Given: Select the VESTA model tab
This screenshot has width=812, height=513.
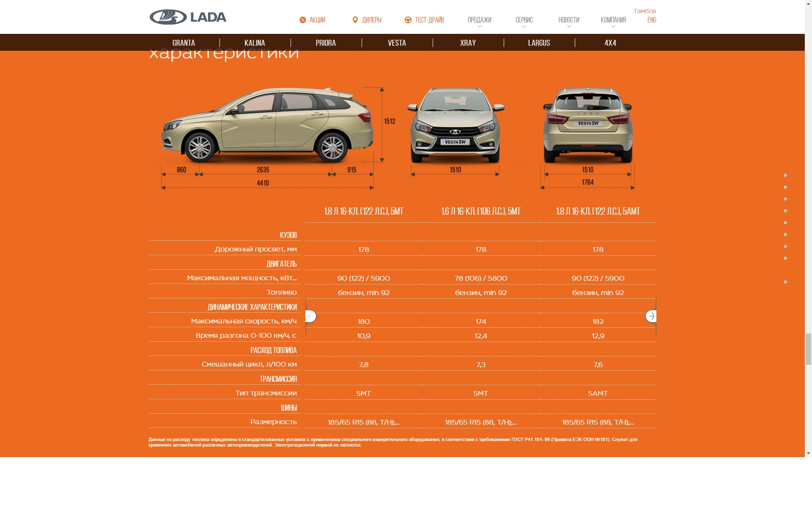Looking at the screenshot, I should point(397,43).
